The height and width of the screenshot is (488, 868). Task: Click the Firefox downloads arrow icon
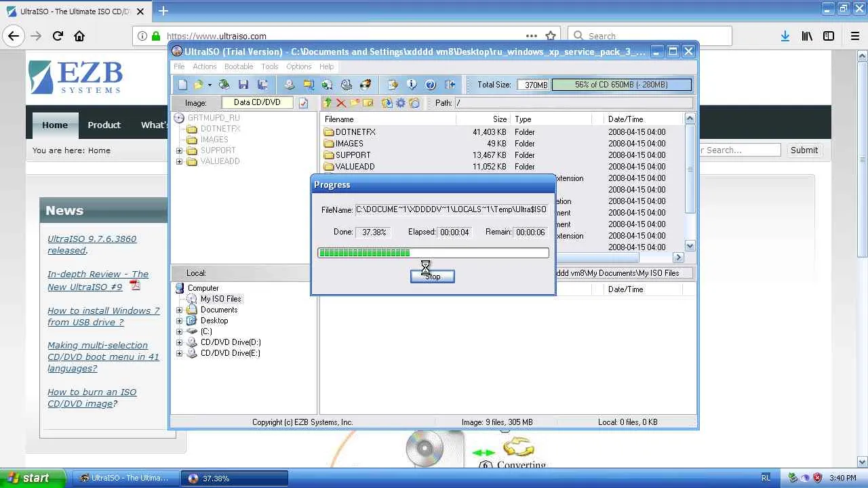[x=785, y=36]
